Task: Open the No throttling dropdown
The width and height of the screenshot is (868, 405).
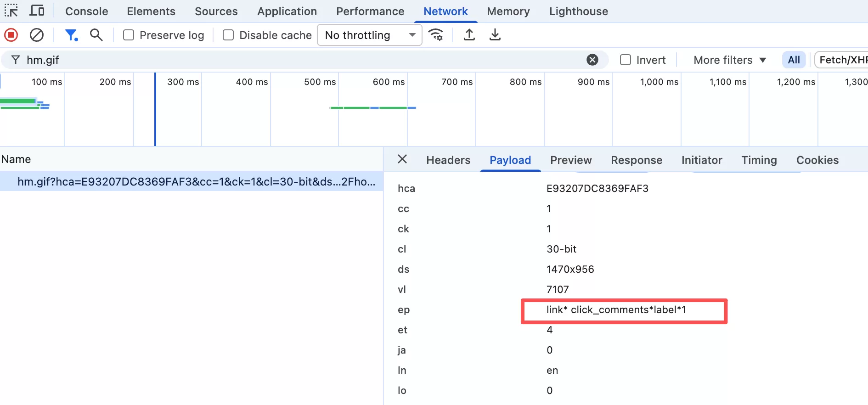Action: [369, 35]
